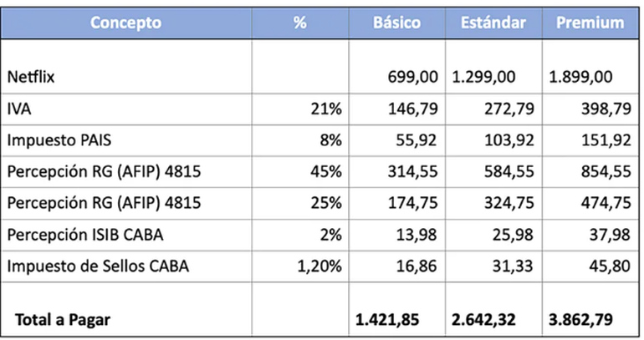Click the Básico column header
This screenshot has height=340, width=644.
tap(396, 23)
